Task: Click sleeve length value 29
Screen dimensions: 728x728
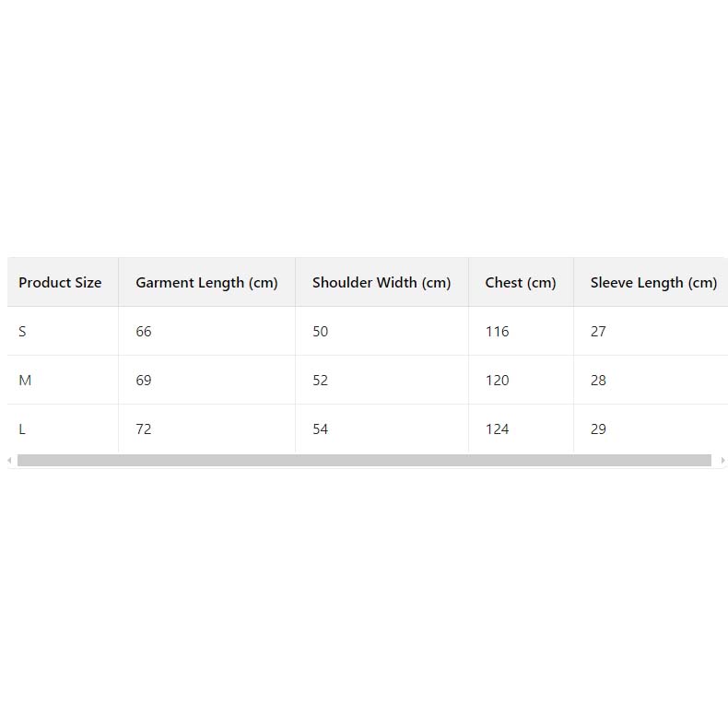Action: [598, 429]
